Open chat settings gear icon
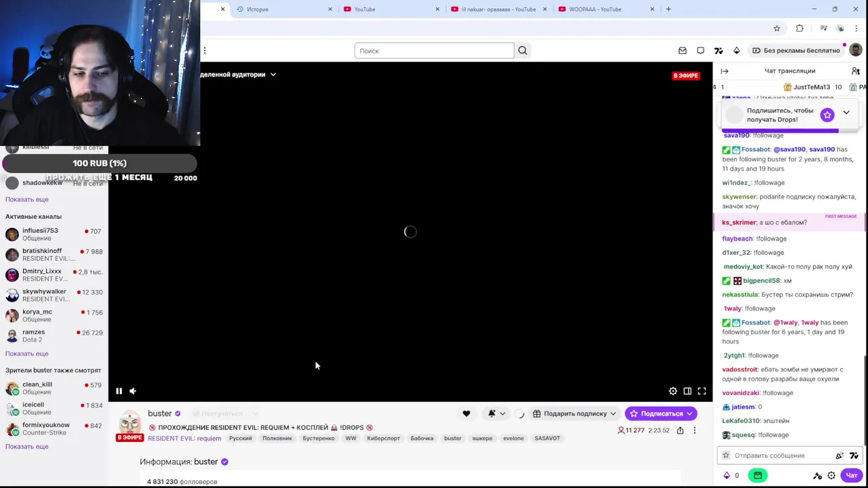This screenshot has height=488, width=868. coord(831,476)
